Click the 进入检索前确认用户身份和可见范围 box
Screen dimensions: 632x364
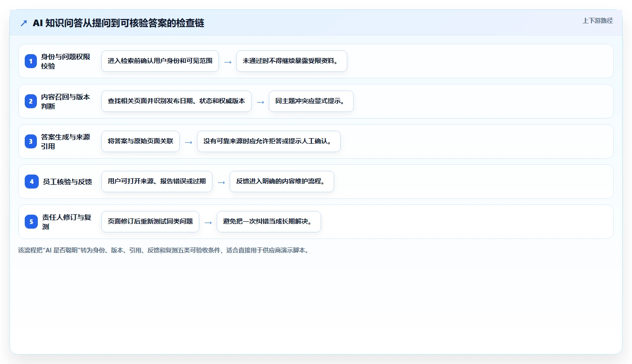click(x=160, y=61)
